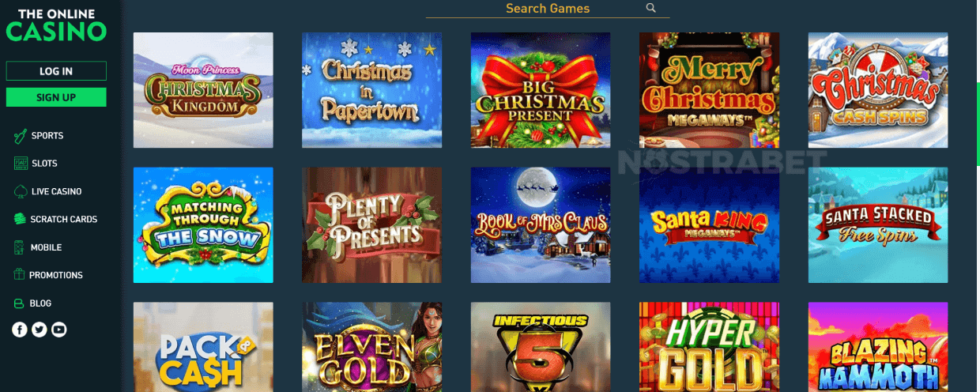Open the Live Casino menu item

(x=47, y=191)
